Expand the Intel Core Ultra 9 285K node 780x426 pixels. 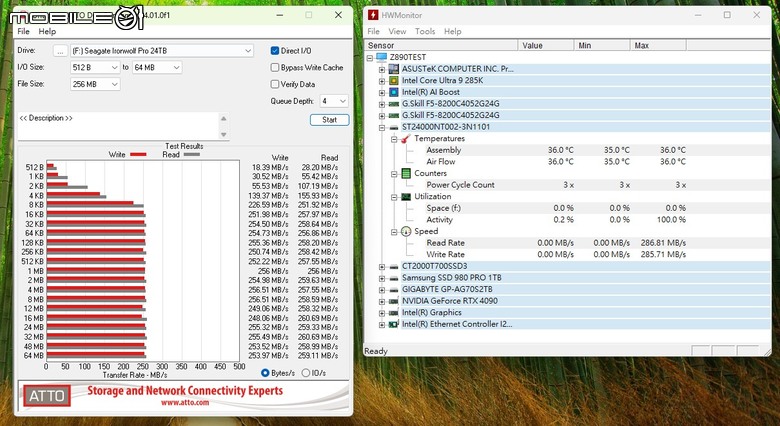coord(382,81)
